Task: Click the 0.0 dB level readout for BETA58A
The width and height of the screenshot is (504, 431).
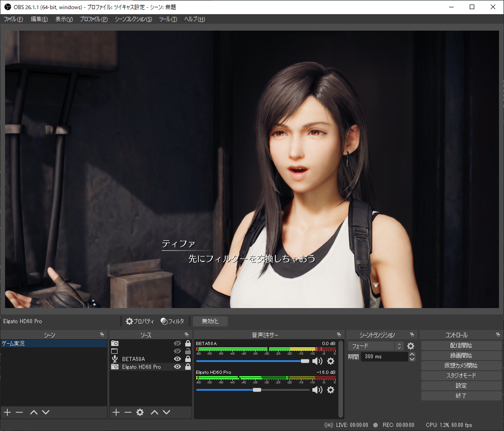Action: click(329, 343)
